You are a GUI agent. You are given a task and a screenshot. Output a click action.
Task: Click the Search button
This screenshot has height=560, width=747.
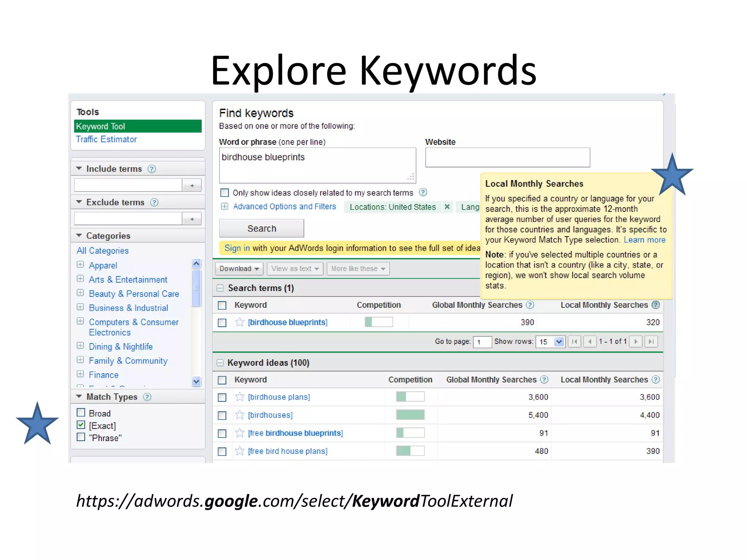[262, 229]
